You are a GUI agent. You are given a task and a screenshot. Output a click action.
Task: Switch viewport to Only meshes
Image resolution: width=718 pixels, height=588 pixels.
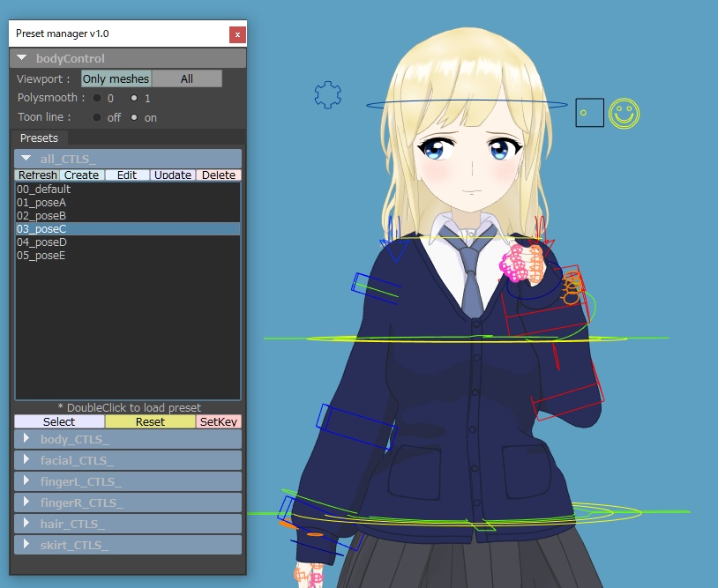116,78
